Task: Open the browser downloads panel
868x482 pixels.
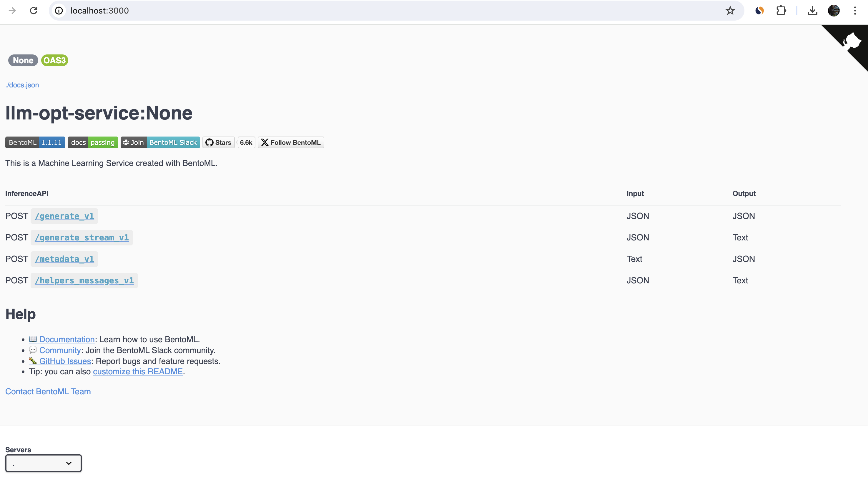Action: [x=812, y=11]
